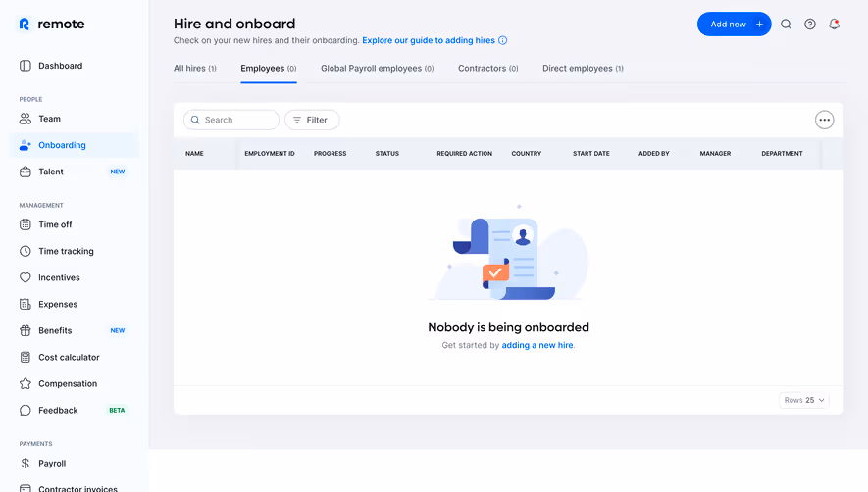Open the Direct employees tab
This screenshot has height=492, width=868.
point(583,68)
